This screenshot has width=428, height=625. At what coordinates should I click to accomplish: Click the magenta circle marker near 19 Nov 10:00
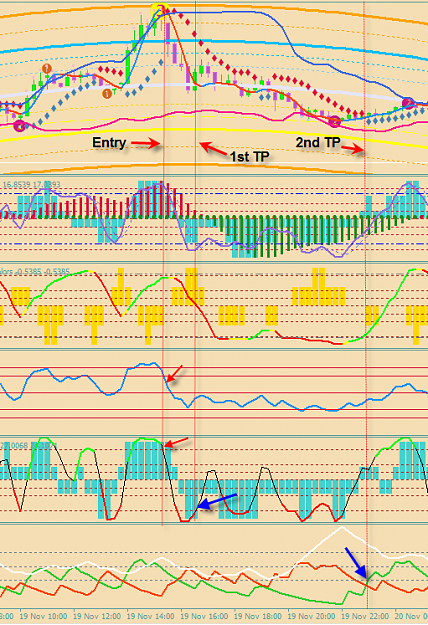(20, 126)
